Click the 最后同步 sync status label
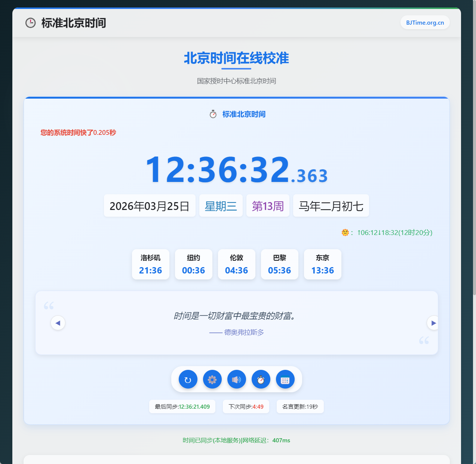Image resolution: width=476 pixels, height=464 pixels. (x=182, y=406)
